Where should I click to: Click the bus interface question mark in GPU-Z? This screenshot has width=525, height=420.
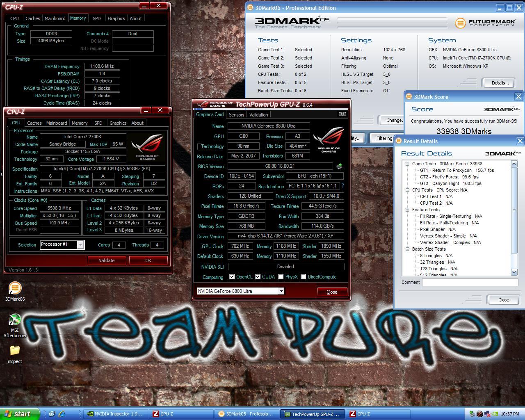(342, 186)
